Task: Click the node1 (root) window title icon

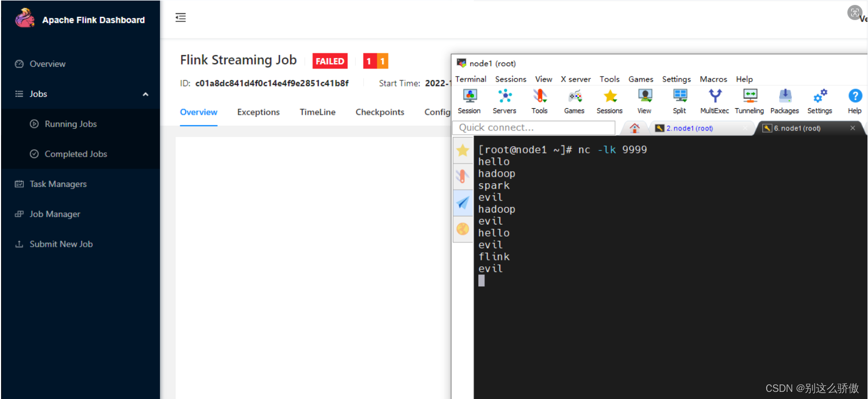Action: (x=461, y=63)
